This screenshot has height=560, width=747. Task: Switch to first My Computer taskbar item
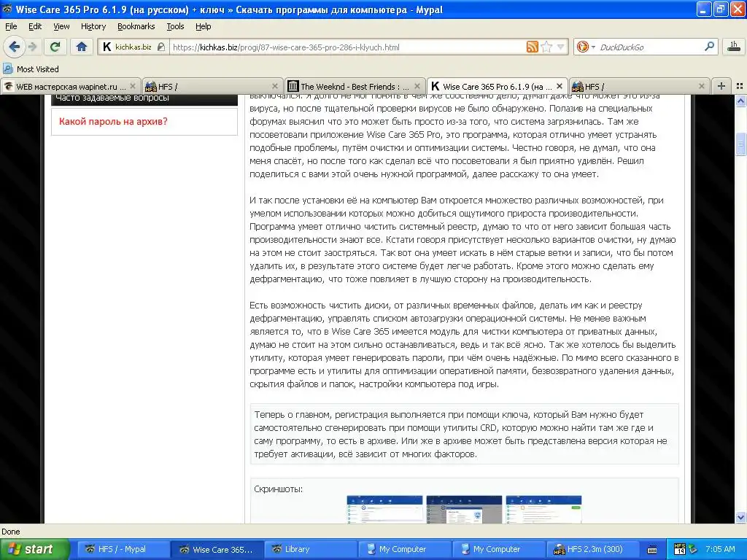click(x=403, y=550)
